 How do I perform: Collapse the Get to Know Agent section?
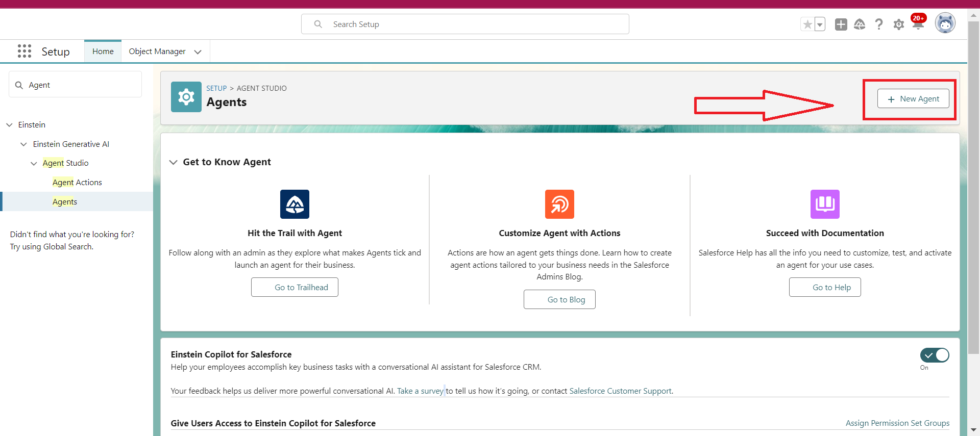[174, 162]
